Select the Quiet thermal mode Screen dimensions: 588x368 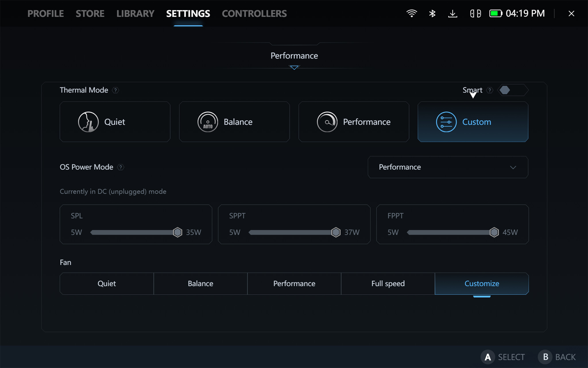coord(115,122)
